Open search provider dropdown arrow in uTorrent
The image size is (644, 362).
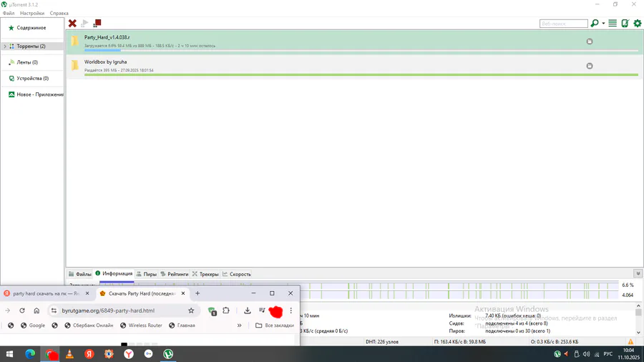pyautogui.click(x=603, y=24)
